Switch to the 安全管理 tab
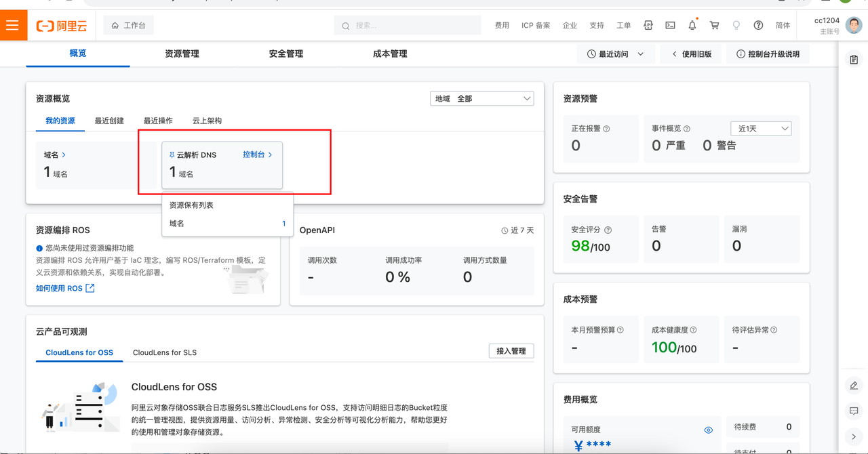The height and width of the screenshot is (454, 868). [x=286, y=54]
